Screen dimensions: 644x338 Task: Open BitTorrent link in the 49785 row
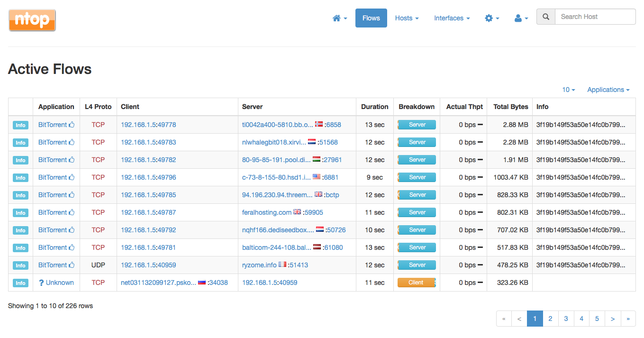pyautogui.click(x=53, y=195)
